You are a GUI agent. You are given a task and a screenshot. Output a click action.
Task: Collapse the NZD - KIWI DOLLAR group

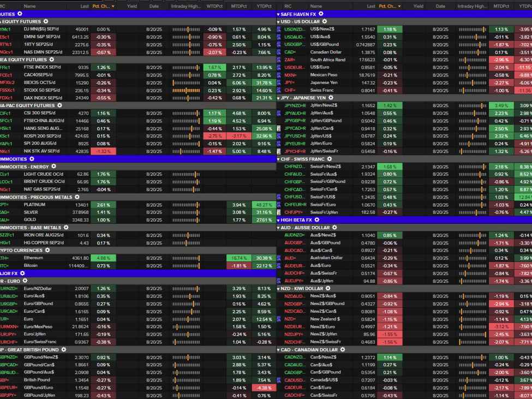click(x=278, y=289)
